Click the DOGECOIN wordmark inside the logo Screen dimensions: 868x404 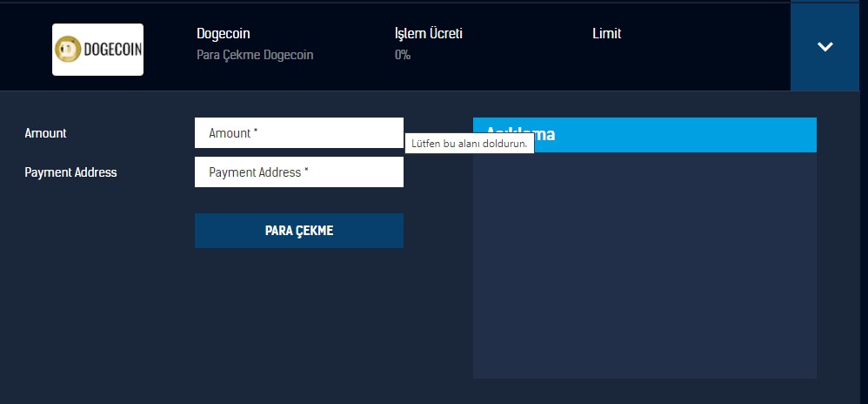[x=111, y=50]
